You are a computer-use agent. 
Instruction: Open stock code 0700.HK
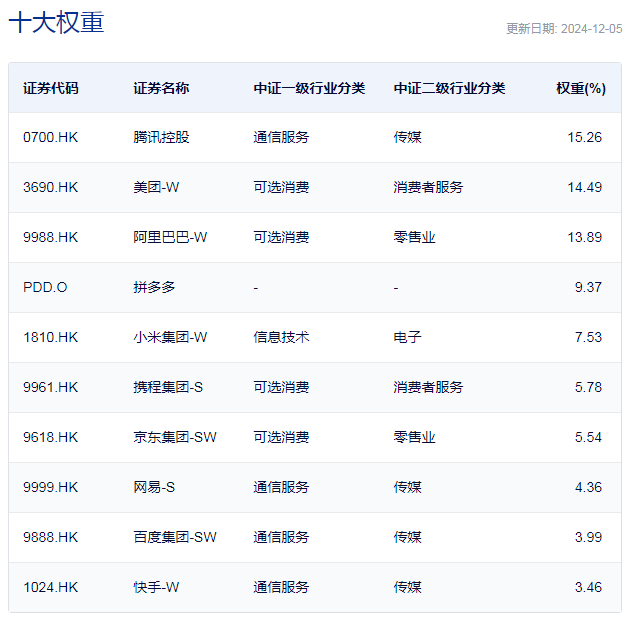click(50, 137)
